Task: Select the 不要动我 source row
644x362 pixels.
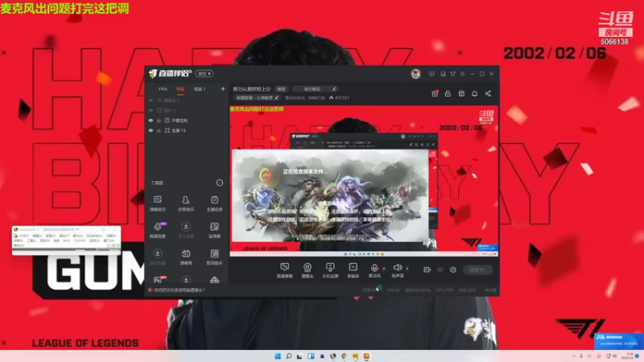Action: point(187,121)
